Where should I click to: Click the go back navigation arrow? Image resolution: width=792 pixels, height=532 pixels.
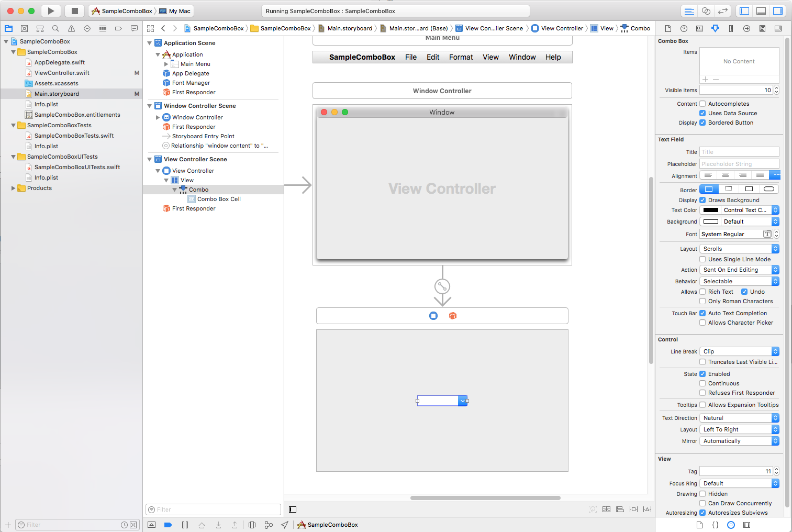click(x=163, y=28)
